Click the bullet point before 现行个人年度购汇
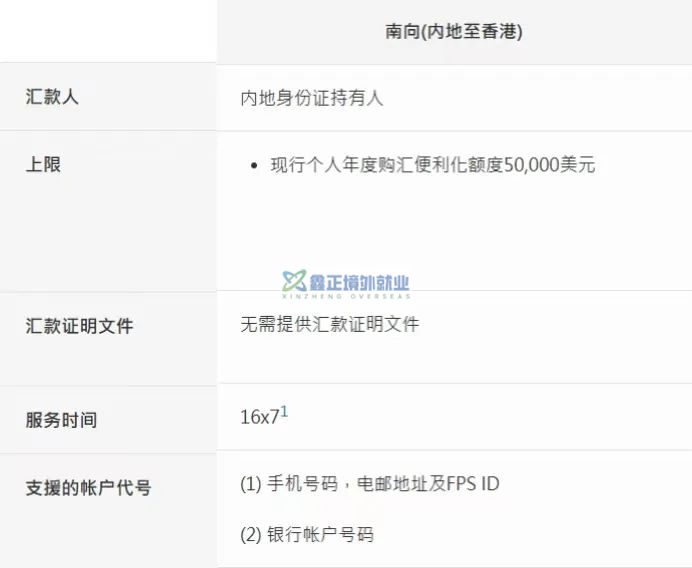Viewport: 692px width, 568px height. pyautogui.click(x=253, y=166)
